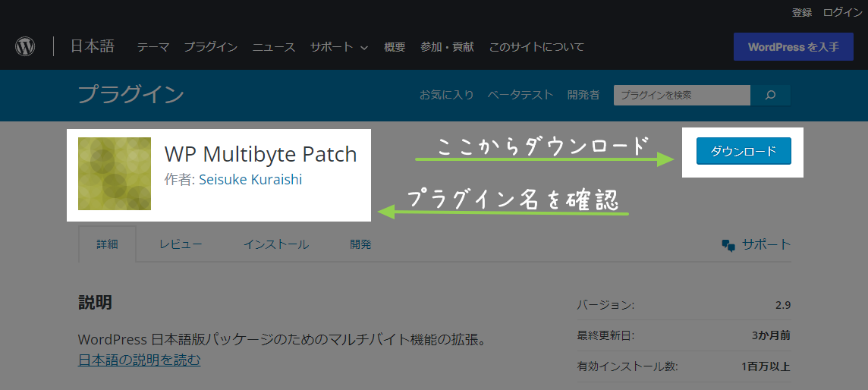The width and height of the screenshot is (868, 390).
Task: Click the 日本語の説明を読む link
Action: 140,360
